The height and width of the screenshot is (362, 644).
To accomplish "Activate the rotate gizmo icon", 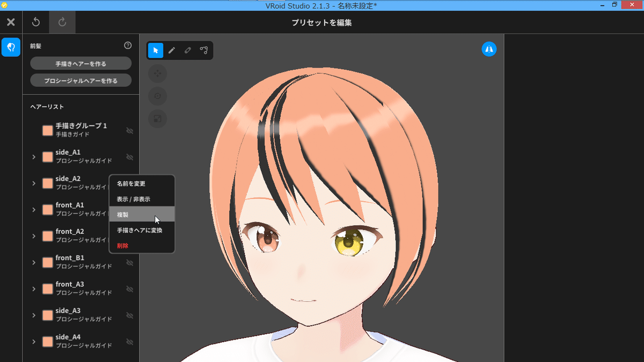I will pyautogui.click(x=157, y=96).
